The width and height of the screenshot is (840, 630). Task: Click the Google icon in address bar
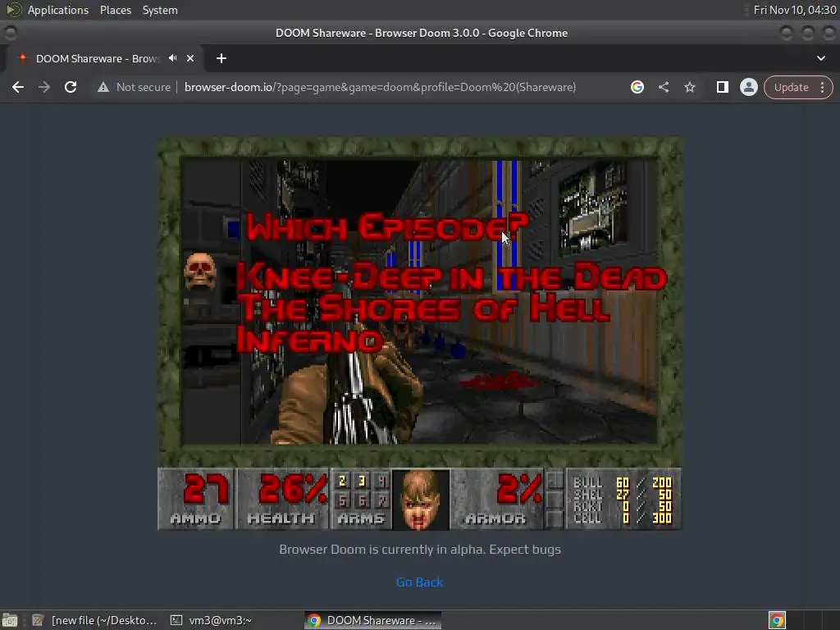pos(637,87)
